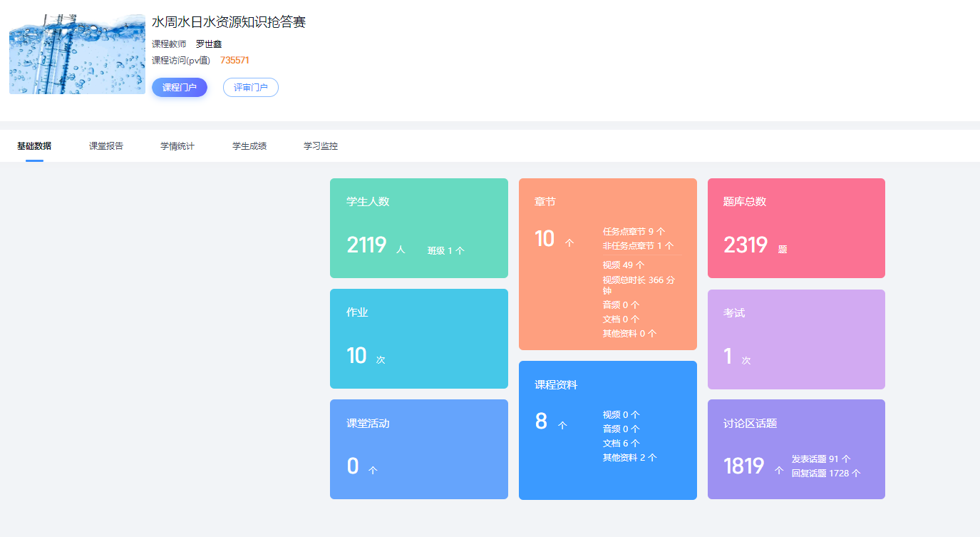Open the 学情统计 tab
This screenshot has height=537, width=980.
(x=177, y=146)
